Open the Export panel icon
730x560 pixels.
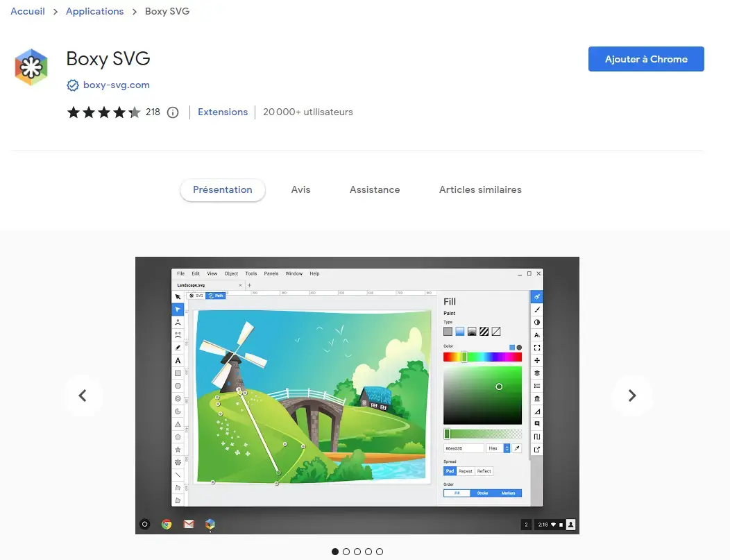537,449
